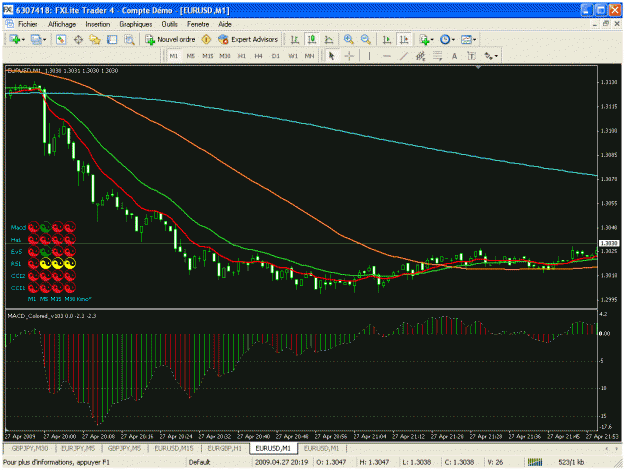Open the indicators list dropdown
Image resolution: width=625 pixels, height=470 pixels.
coord(426,39)
